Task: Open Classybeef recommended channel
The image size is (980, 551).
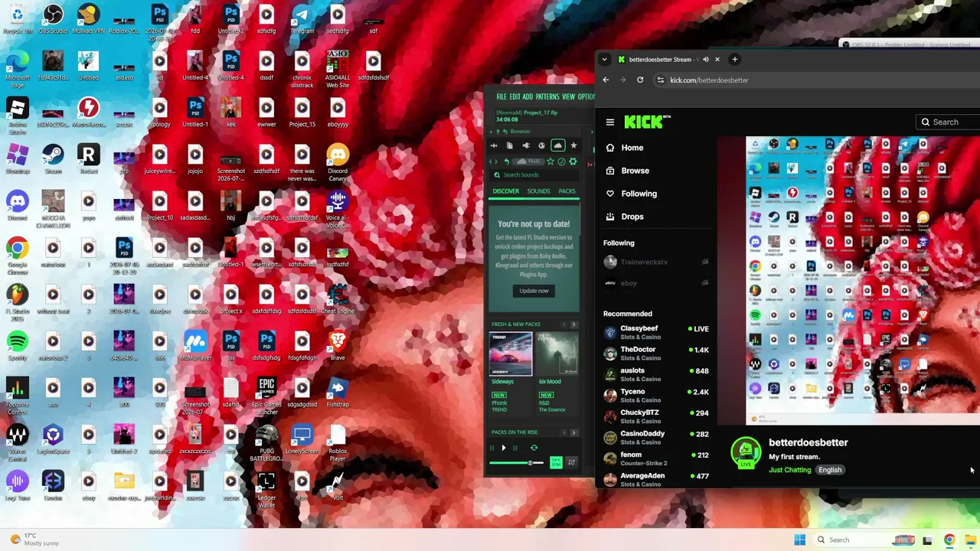Action: point(656,332)
